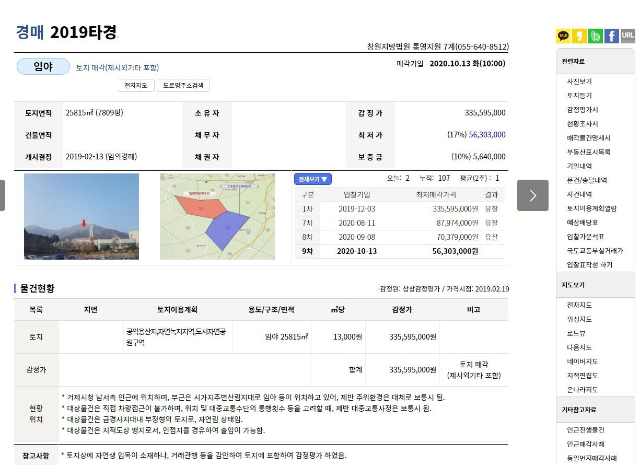Screen dimensions: 640x465
Task: Click the land area 25815㎡ (7809평) text
Action: pyautogui.click(x=94, y=112)
